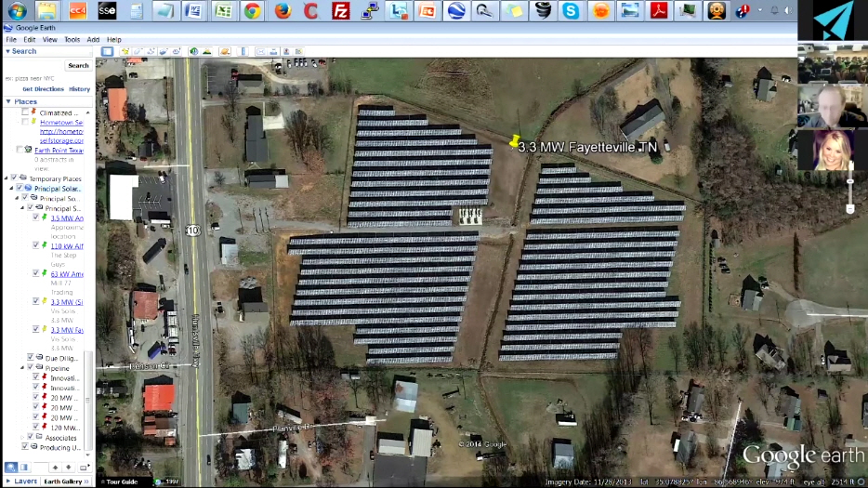Click the Add Image Overlay tool
This screenshot has height=488, width=868.
tap(164, 51)
